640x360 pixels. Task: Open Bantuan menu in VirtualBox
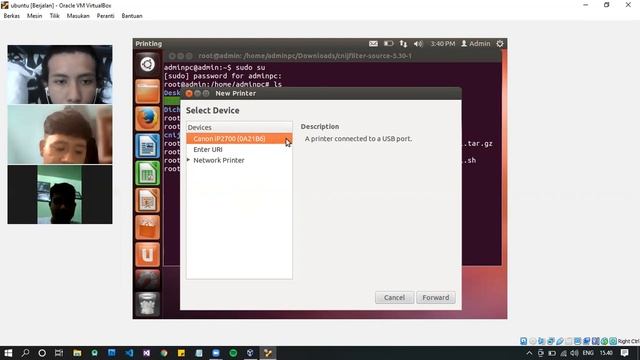point(132,16)
